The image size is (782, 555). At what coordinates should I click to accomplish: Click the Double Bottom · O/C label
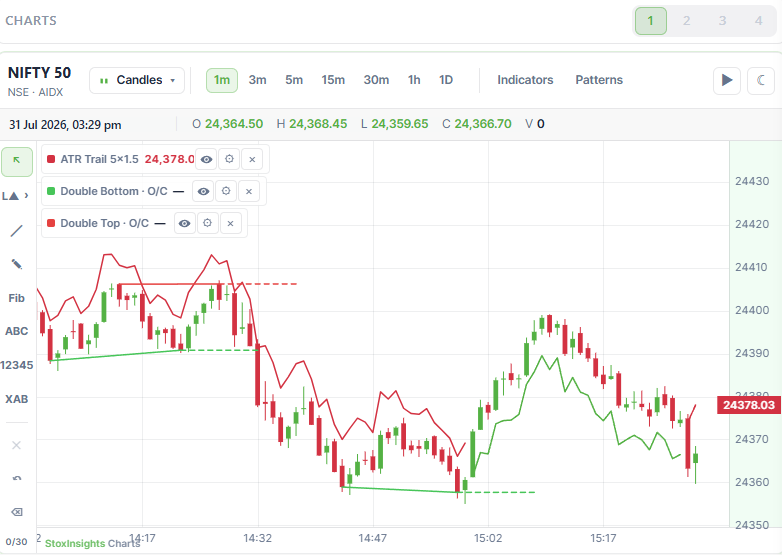tap(114, 191)
